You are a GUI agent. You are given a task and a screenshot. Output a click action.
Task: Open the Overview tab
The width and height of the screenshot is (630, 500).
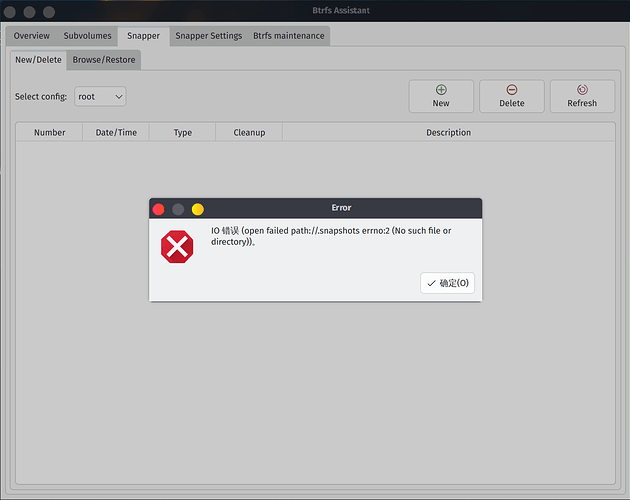[x=31, y=36]
